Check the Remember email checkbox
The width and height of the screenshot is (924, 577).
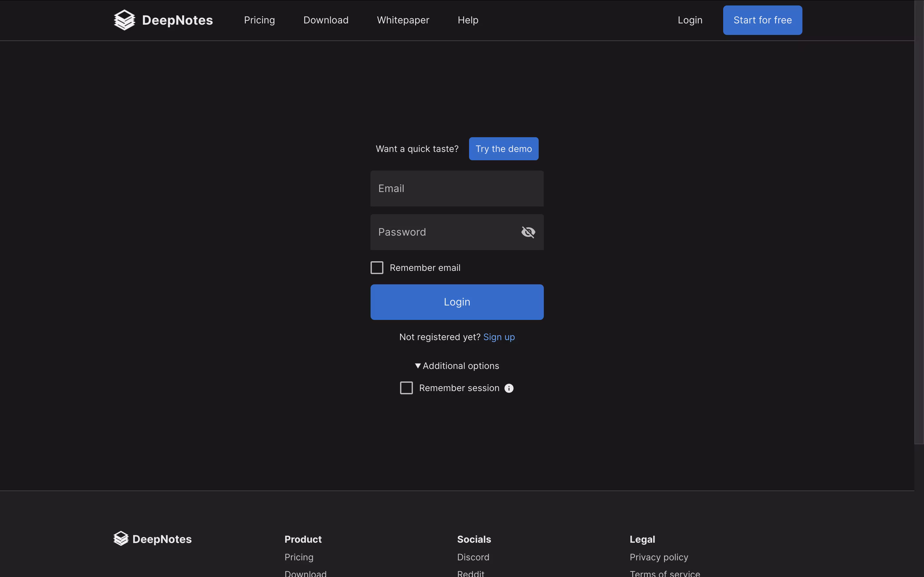(x=377, y=268)
